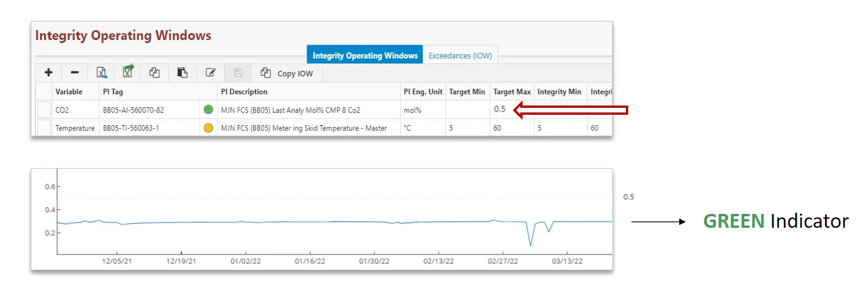Image resolution: width=868 pixels, height=291 pixels.
Task: Select the BB05-TI-560063-1 tag cell
Action: pos(130,128)
